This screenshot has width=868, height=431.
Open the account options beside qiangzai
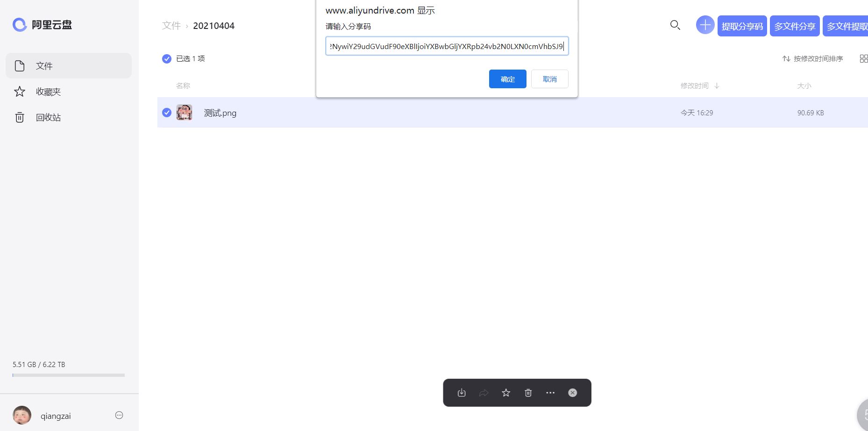119,415
